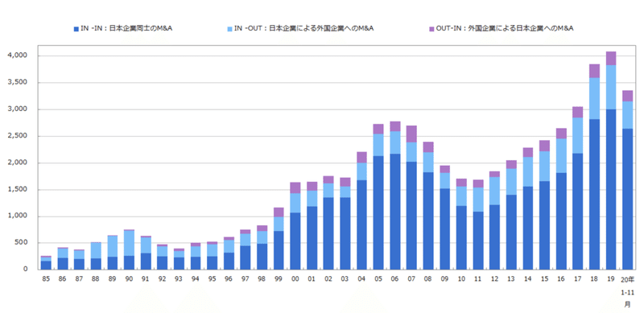
Task: Click the purple segment of the 19 bar
Action: point(611,58)
